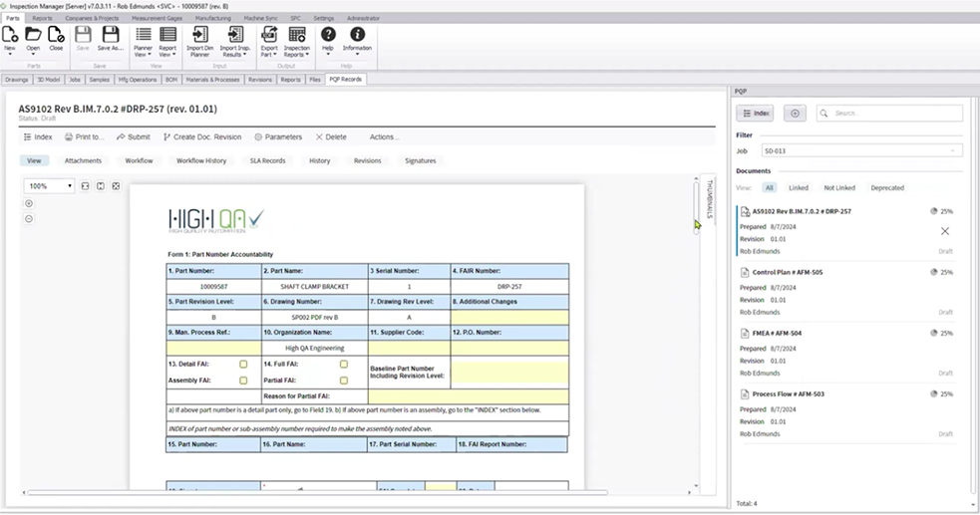Open the Measurement Gages ribbon tab
The width and height of the screenshot is (980, 515).
click(157, 18)
